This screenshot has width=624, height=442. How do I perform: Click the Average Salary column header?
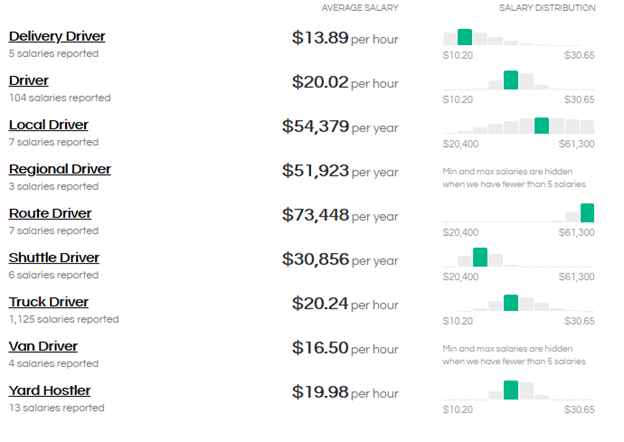(360, 8)
